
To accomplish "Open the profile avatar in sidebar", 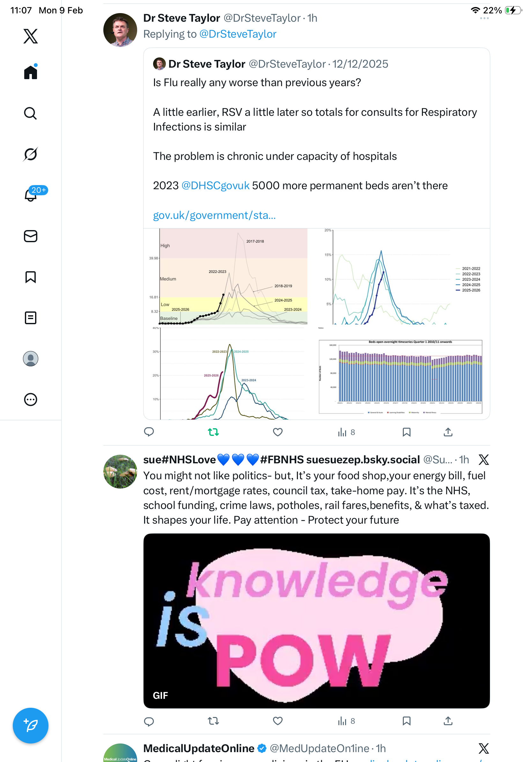I will pos(31,358).
